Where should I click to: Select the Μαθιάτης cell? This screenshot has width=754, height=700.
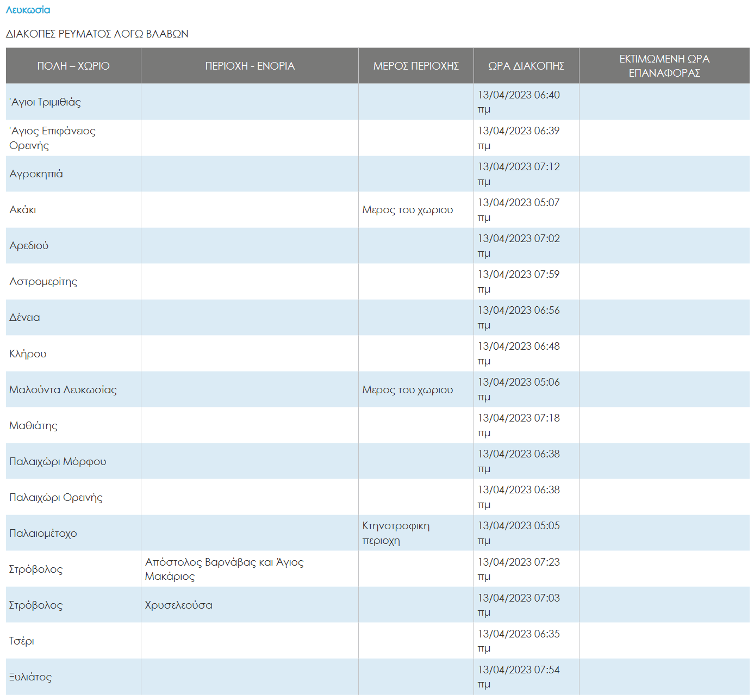pyautogui.click(x=73, y=425)
